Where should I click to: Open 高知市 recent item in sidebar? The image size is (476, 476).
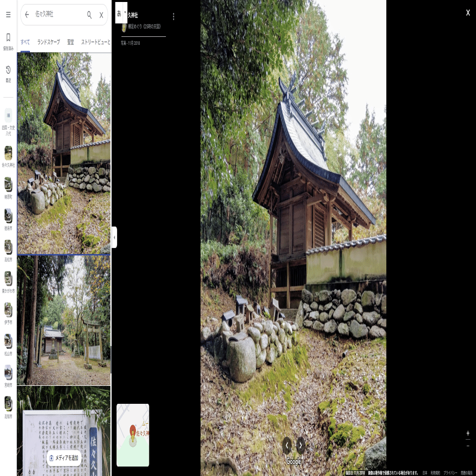tap(8, 407)
